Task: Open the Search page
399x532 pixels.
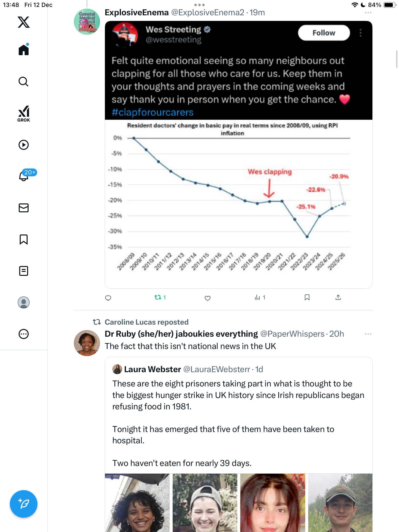Action: pyautogui.click(x=24, y=82)
